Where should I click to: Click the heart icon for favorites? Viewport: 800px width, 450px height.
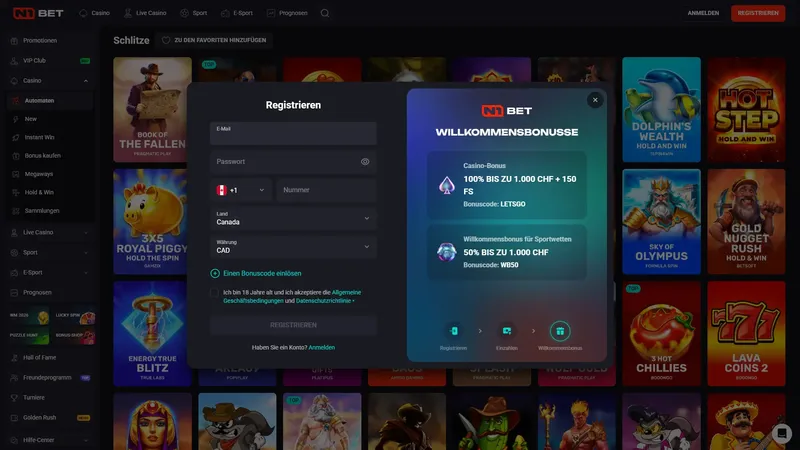166,40
